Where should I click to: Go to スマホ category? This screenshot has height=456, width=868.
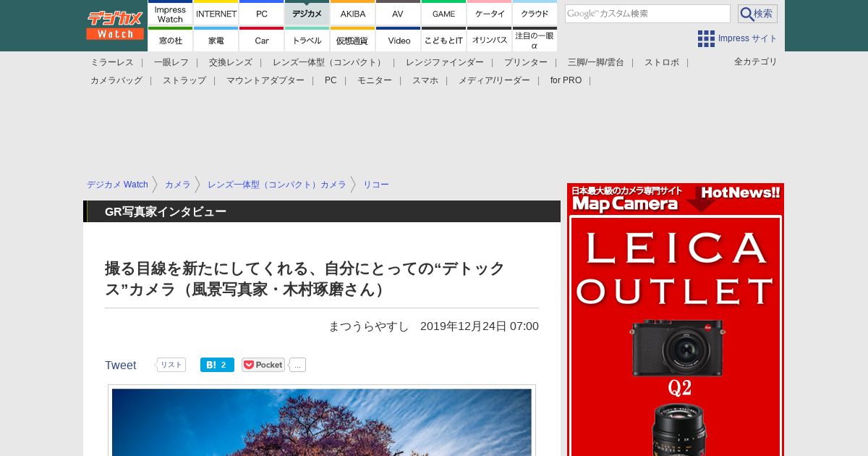[x=425, y=80]
